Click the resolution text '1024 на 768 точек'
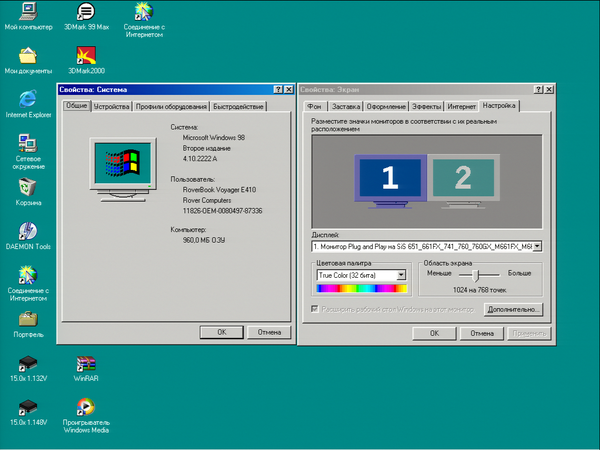This screenshot has height=450, width=600. click(479, 290)
